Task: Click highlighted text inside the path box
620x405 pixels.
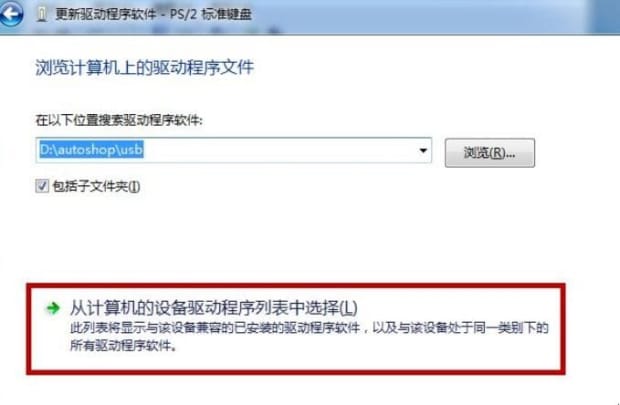Action: [x=91, y=150]
